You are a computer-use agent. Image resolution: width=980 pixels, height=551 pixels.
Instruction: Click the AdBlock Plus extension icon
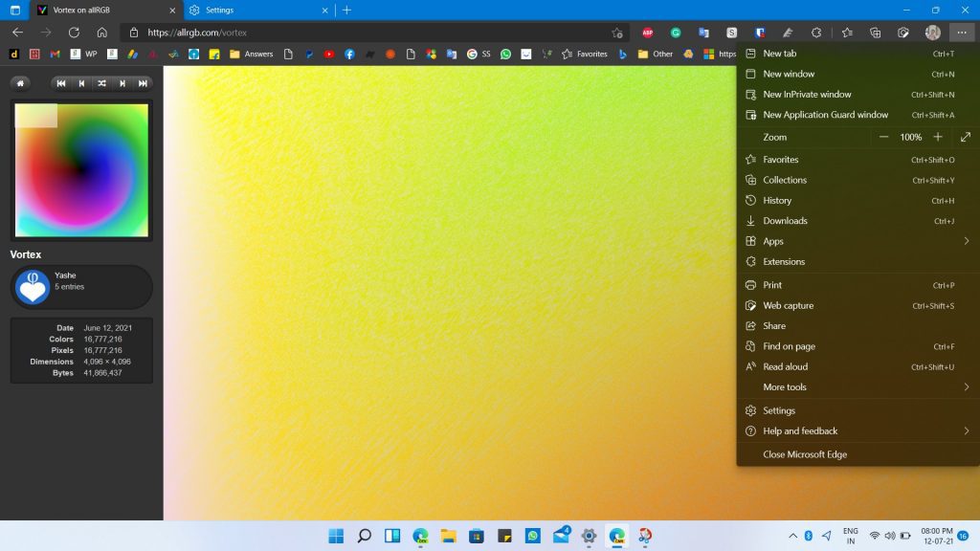coord(648,33)
